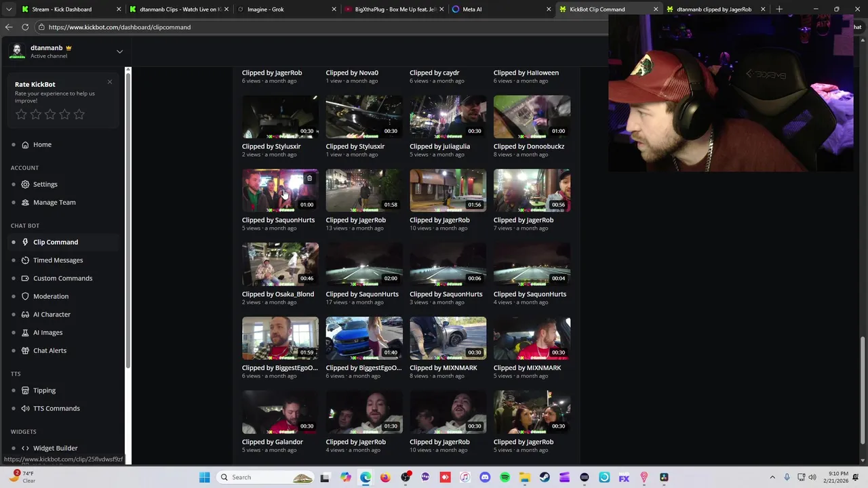Close the Rate KickBot card
This screenshot has width=868, height=488.
point(110,82)
